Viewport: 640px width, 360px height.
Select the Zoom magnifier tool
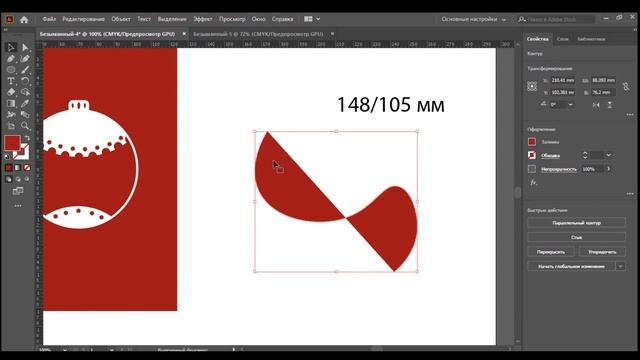pos(25,126)
